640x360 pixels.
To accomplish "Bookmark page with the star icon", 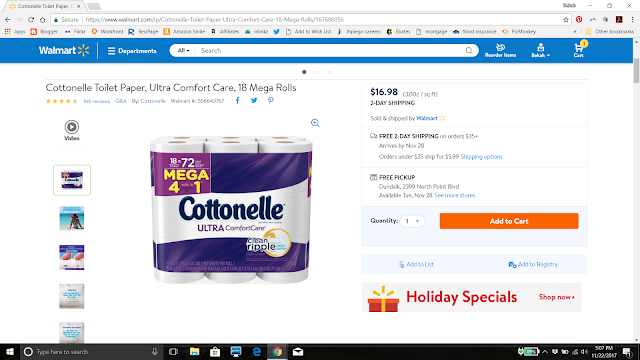I will pyautogui.click(x=566, y=20).
